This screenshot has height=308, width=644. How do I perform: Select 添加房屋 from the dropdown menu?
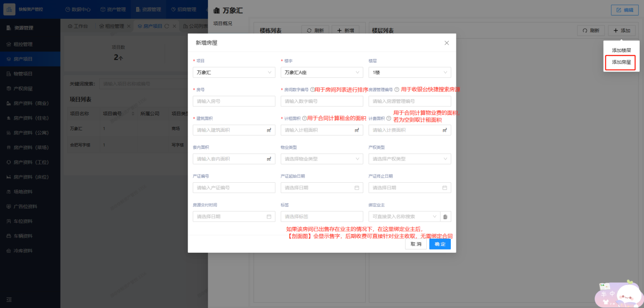coord(621,62)
